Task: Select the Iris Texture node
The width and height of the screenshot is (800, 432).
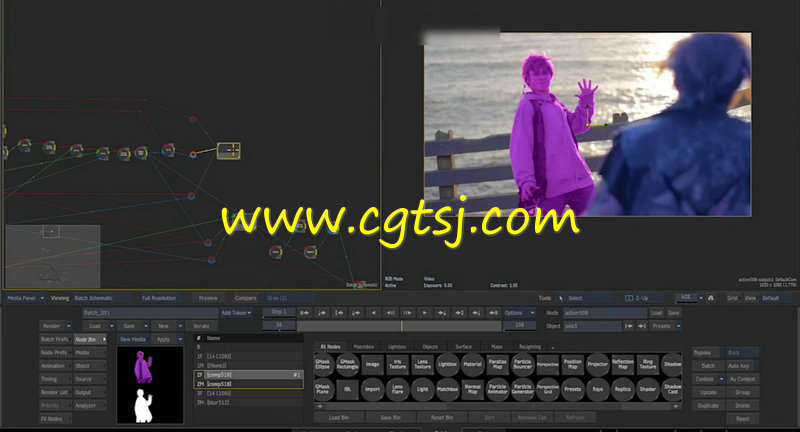Action: (x=397, y=364)
